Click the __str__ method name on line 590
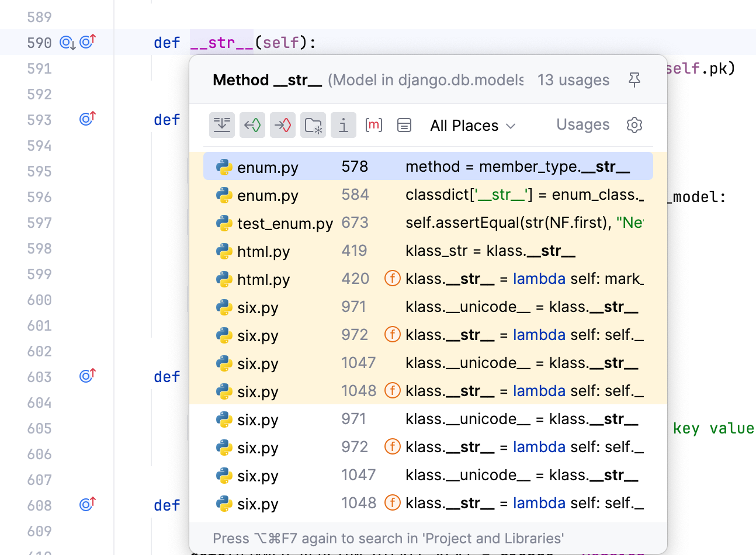This screenshot has width=756, height=555. [x=221, y=43]
